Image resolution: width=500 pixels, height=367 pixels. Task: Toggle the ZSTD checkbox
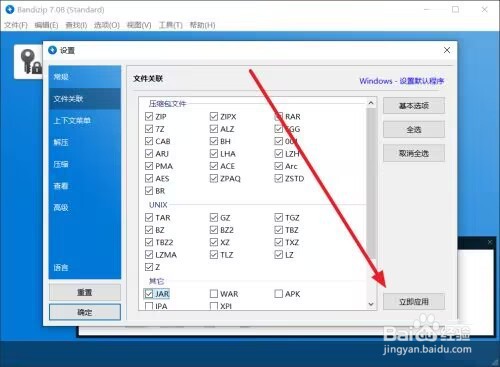pos(279,178)
